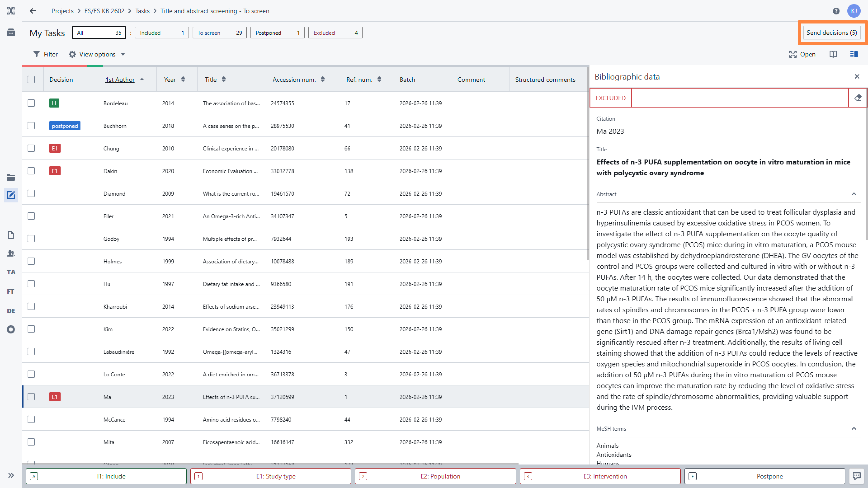The height and width of the screenshot is (488, 868).
Task: Switch to the To screen tab
Action: click(219, 33)
